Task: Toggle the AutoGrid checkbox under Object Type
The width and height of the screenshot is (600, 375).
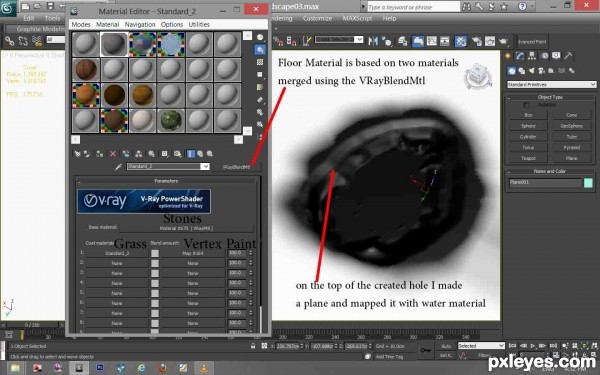Action: [x=527, y=105]
